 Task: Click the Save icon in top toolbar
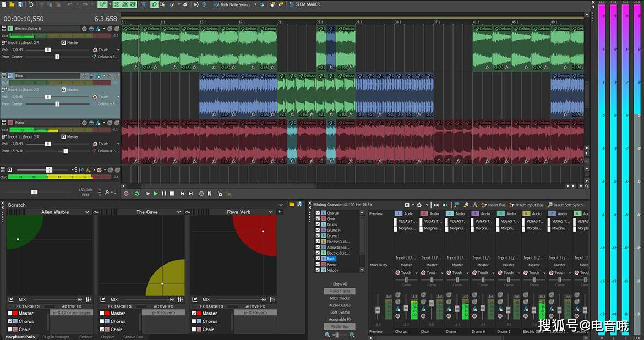20,4
